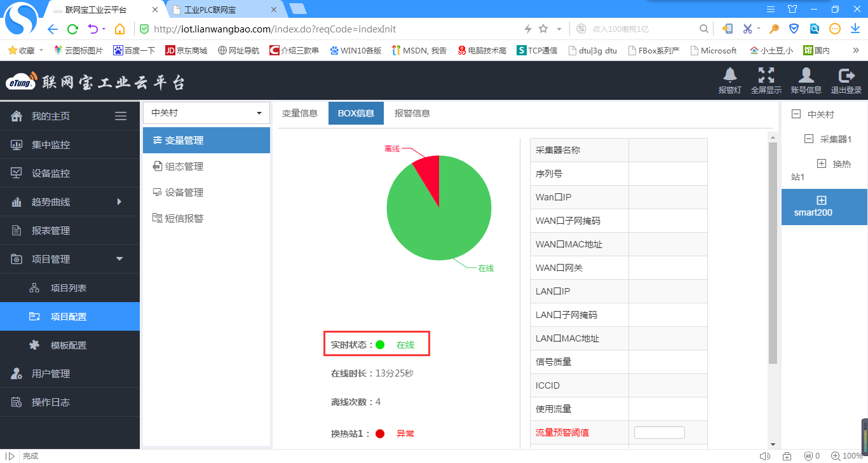Open 设备监控 in sidebar
This screenshot has height=463, width=868.
pos(70,173)
